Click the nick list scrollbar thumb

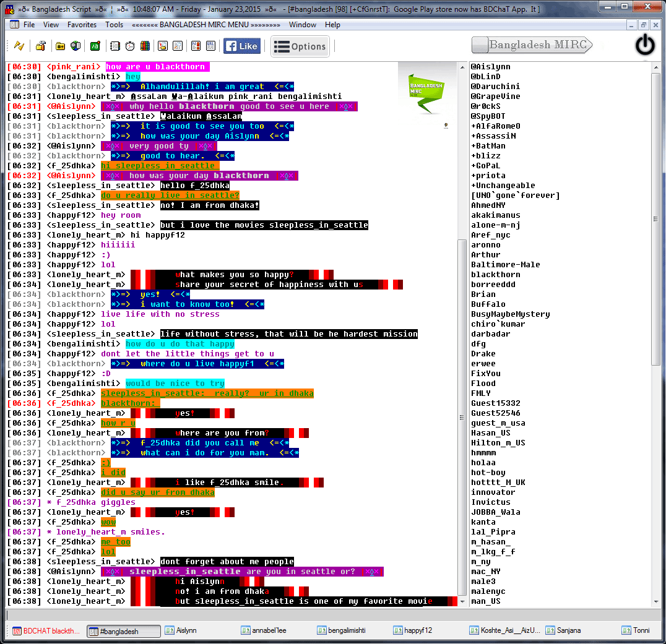pos(656,218)
